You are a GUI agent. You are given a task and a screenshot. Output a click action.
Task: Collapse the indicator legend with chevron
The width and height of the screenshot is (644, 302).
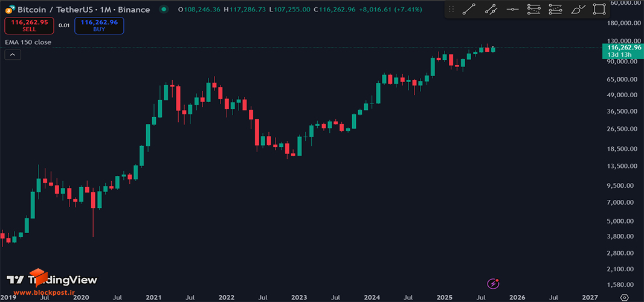point(13,54)
